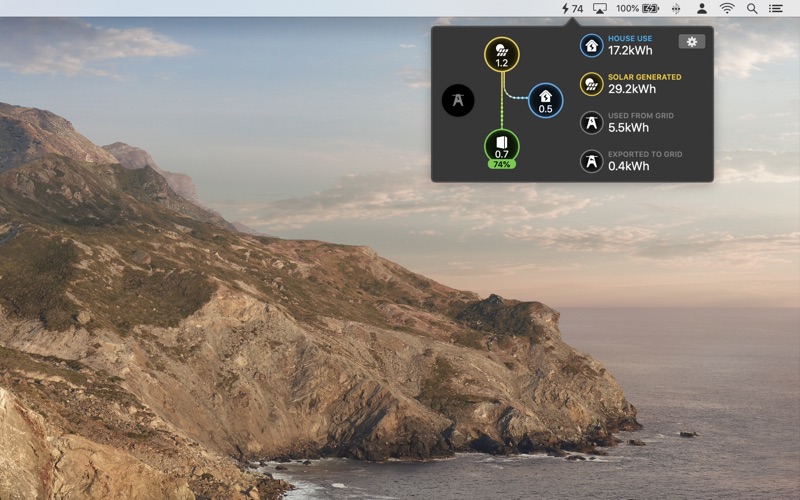The image size is (800, 500).
Task: Select the 29.2kWh solar generated value
Action: tap(632, 89)
